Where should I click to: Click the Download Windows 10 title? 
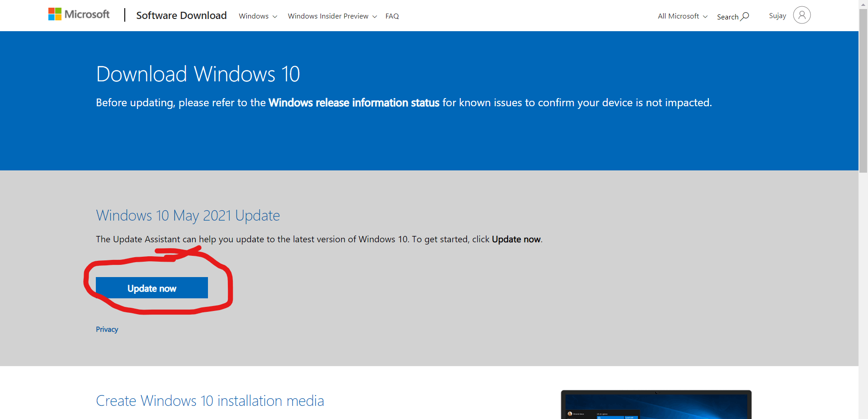198,74
